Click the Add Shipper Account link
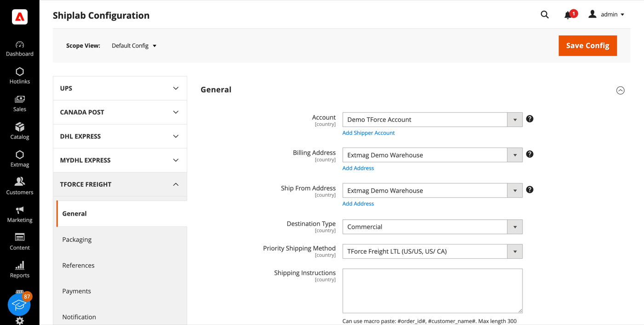Screen dimensions: 644x325 click(x=368, y=133)
